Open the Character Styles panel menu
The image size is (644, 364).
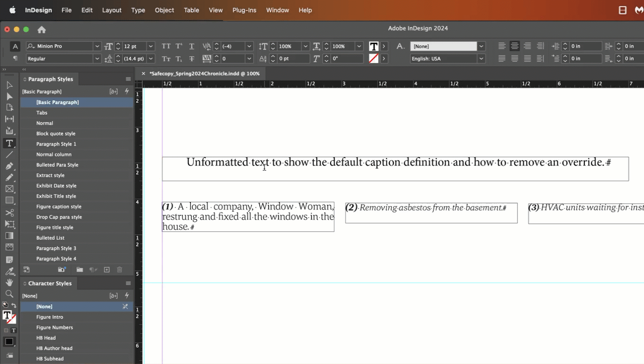[x=128, y=283]
